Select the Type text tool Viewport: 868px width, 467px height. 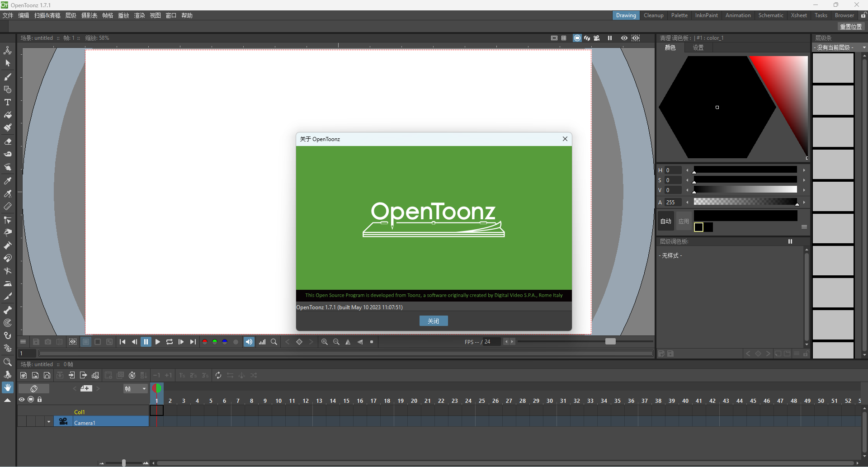pyautogui.click(x=8, y=102)
